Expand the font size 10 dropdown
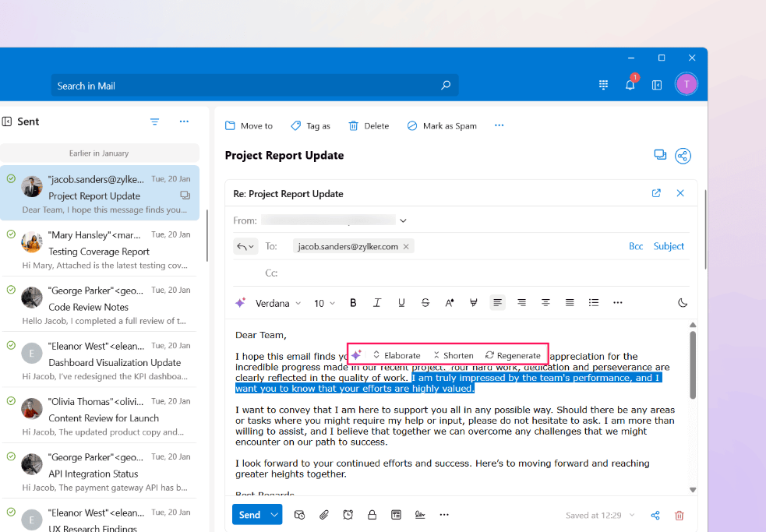Screen dimensions: 766x532 [x=324, y=303]
